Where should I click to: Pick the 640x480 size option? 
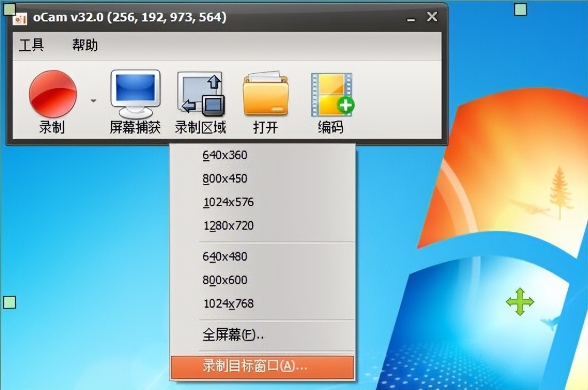click(x=262, y=256)
